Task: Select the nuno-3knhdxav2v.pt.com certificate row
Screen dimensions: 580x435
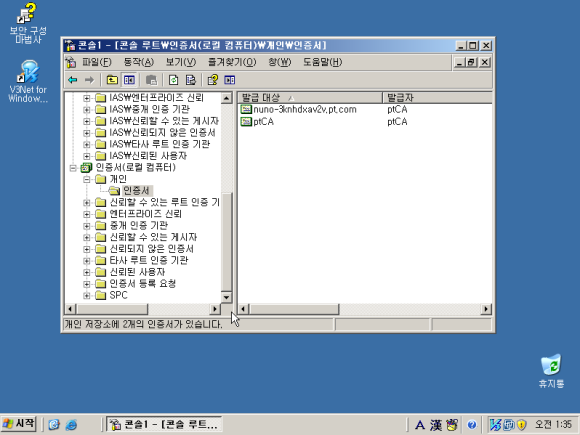Action: click(364, 109)
